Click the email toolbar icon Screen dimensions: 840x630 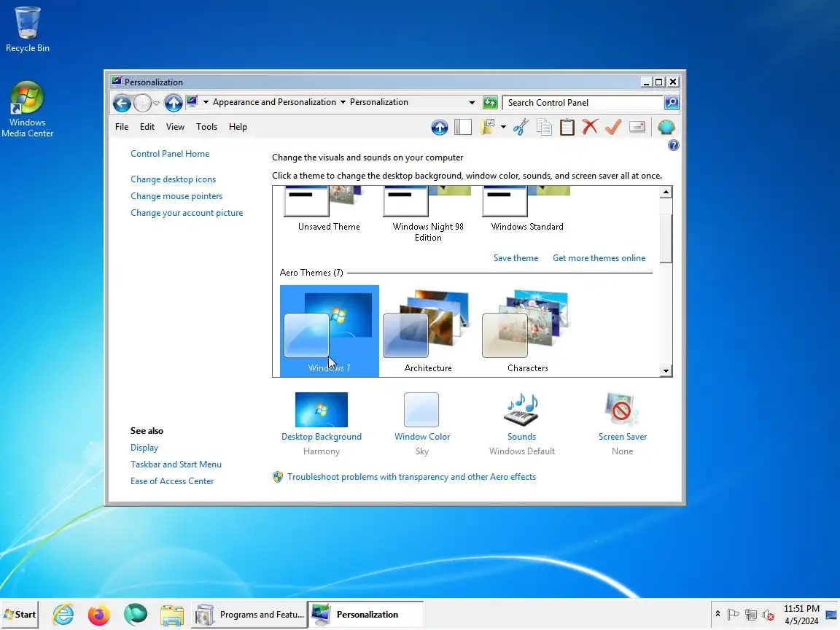click(x=637, y=127)
